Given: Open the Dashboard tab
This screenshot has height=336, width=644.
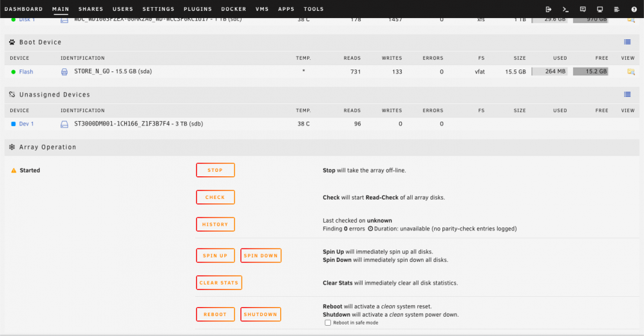Looking at the screenshot, I should [x=23, y=9].
